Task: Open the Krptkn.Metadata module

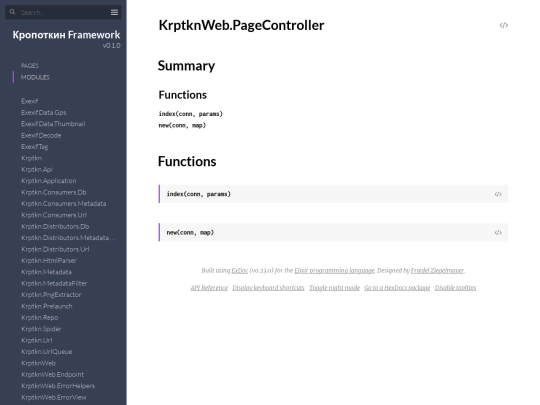Action: 46,272
